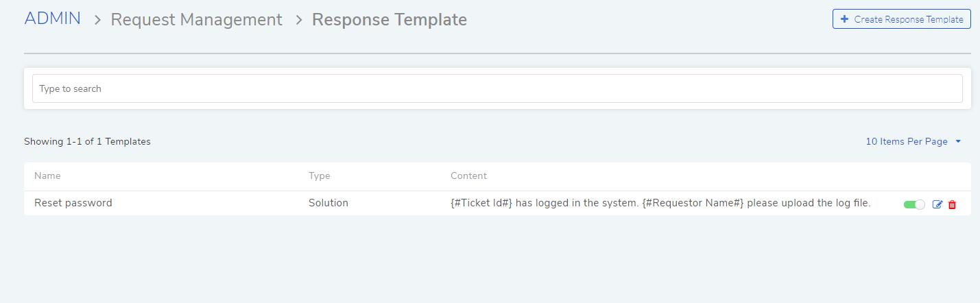Disable the Reset password template toggle
This screenshot has height=303, width=980.
click(915, 204)
